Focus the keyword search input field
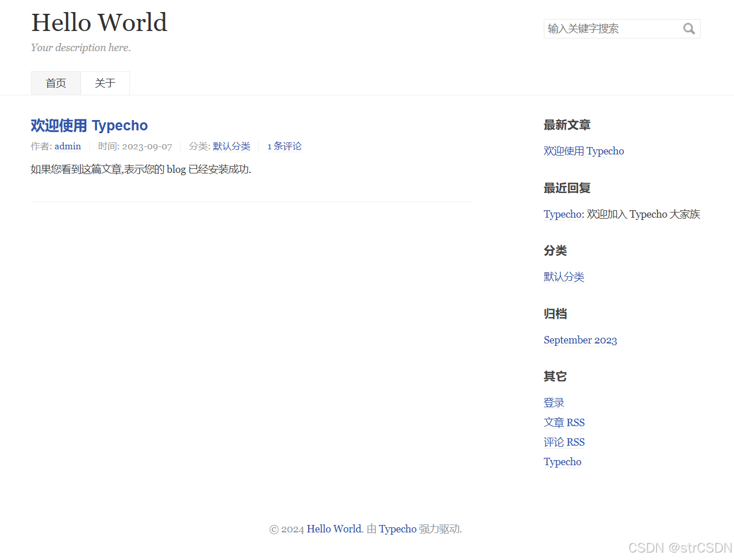 (x=622, y=29)
